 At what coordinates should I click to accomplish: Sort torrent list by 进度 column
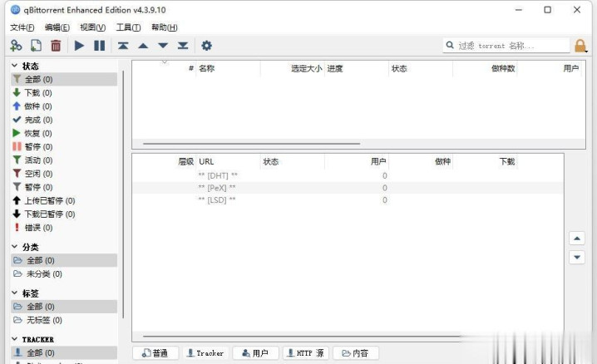357,68
